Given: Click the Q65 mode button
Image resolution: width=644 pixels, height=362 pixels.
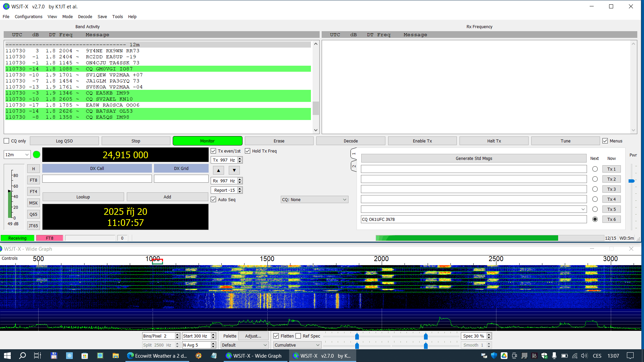Looking at the screenshot, I should point(33,214).
